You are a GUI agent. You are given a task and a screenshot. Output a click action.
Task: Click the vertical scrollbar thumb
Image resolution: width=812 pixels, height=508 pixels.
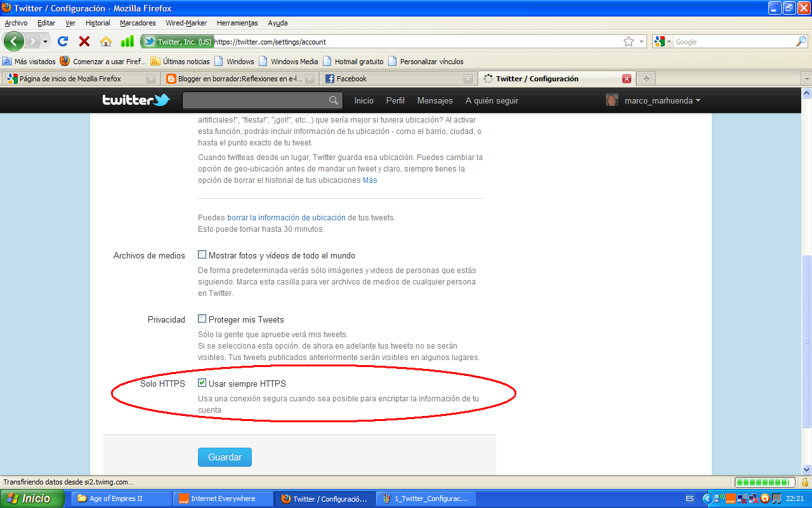point(806,340)
